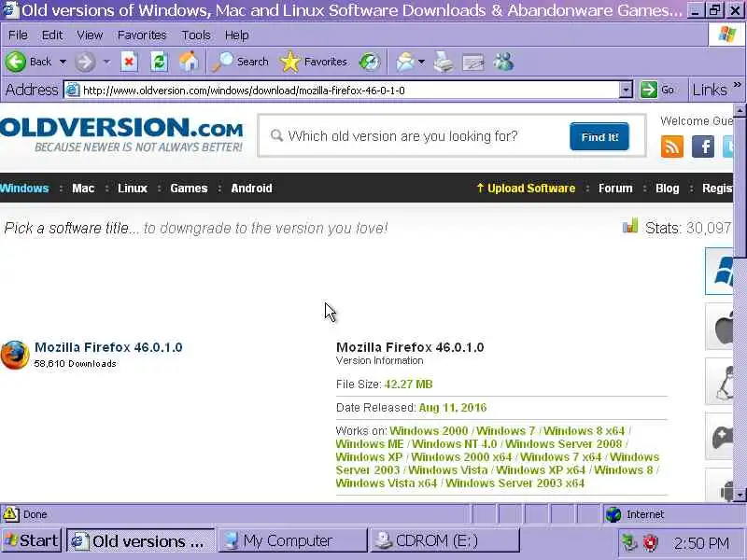The image size is (747, 560).
Task: Select the Mac nav tab
Action: (x=83, y=189)
